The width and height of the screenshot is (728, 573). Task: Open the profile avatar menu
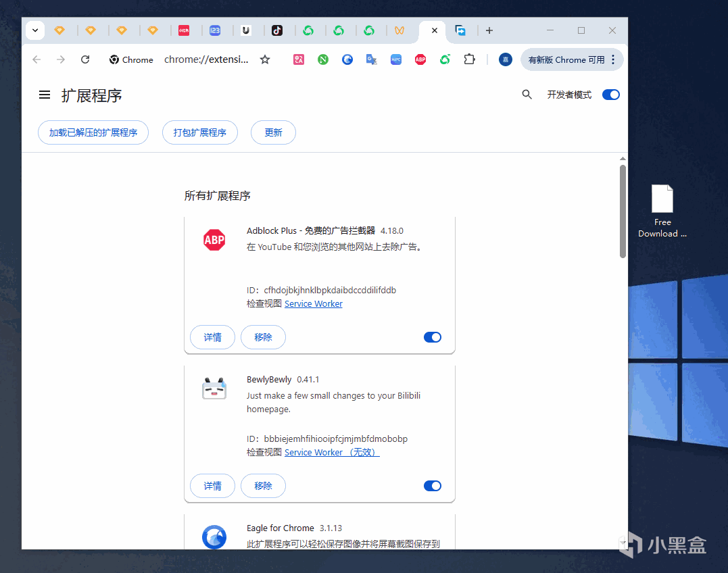505,59
